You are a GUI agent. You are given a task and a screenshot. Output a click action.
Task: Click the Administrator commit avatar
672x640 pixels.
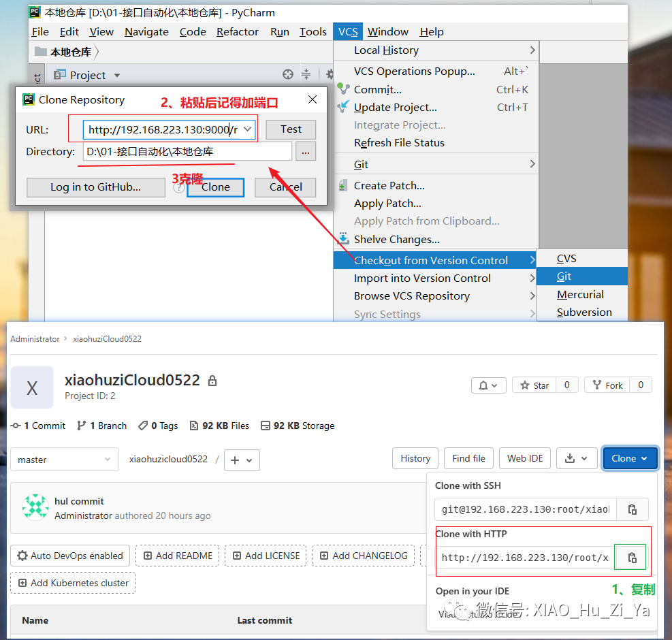pyautogui.click(x=35, y=507)
